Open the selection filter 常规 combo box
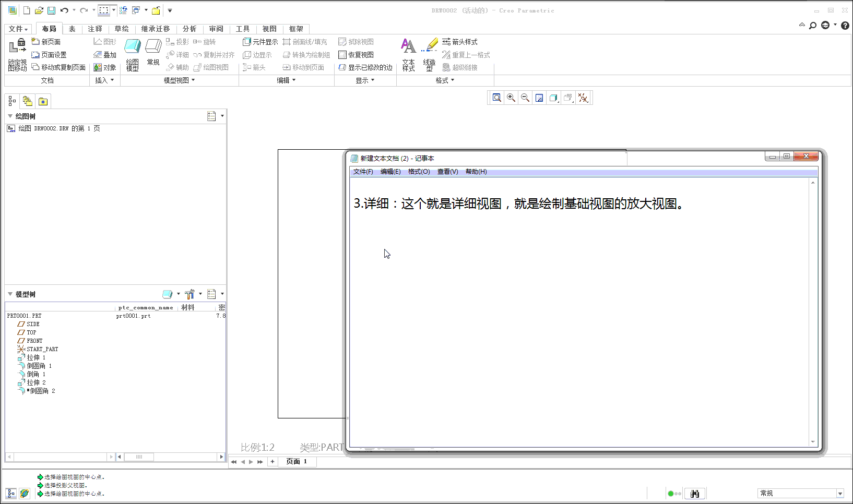This screenshot has width=853, height=504. pos(800,493)
